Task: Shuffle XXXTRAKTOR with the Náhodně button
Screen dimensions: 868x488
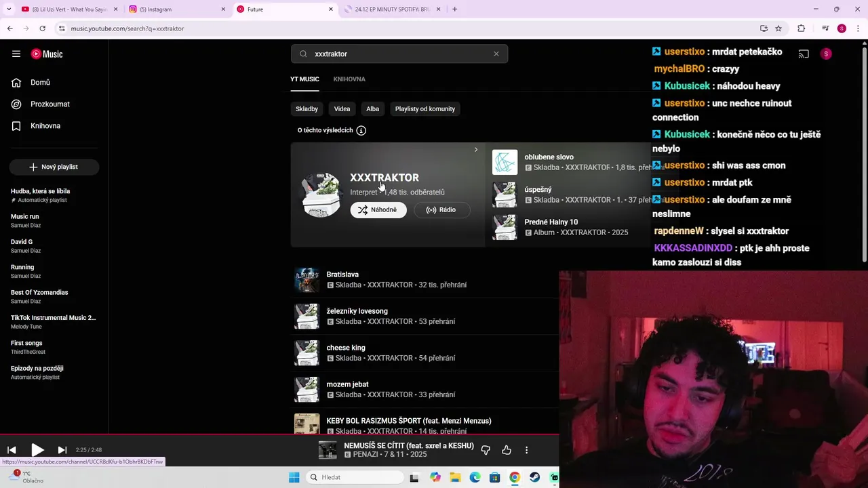Action: point(378,210)
